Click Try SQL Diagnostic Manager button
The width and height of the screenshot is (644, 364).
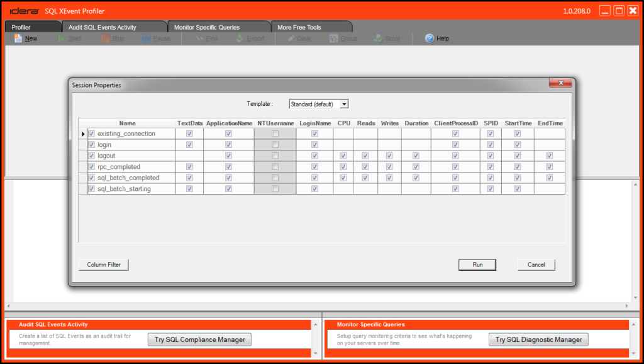538,339
